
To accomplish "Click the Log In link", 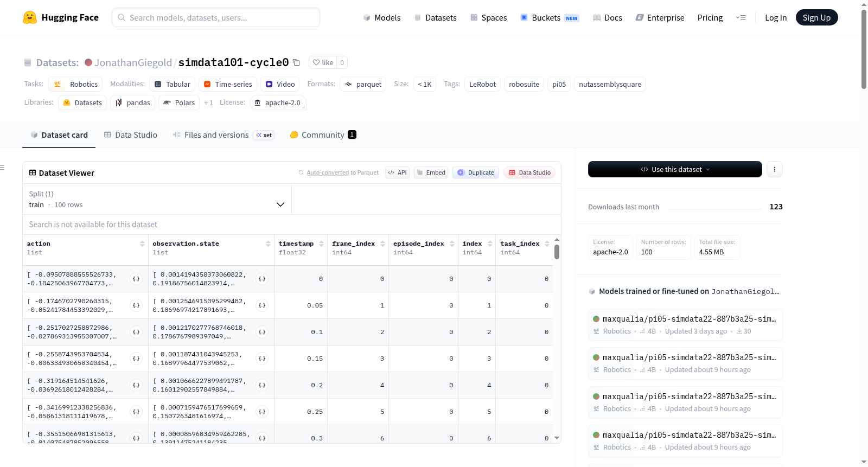I will click(776, 17).
